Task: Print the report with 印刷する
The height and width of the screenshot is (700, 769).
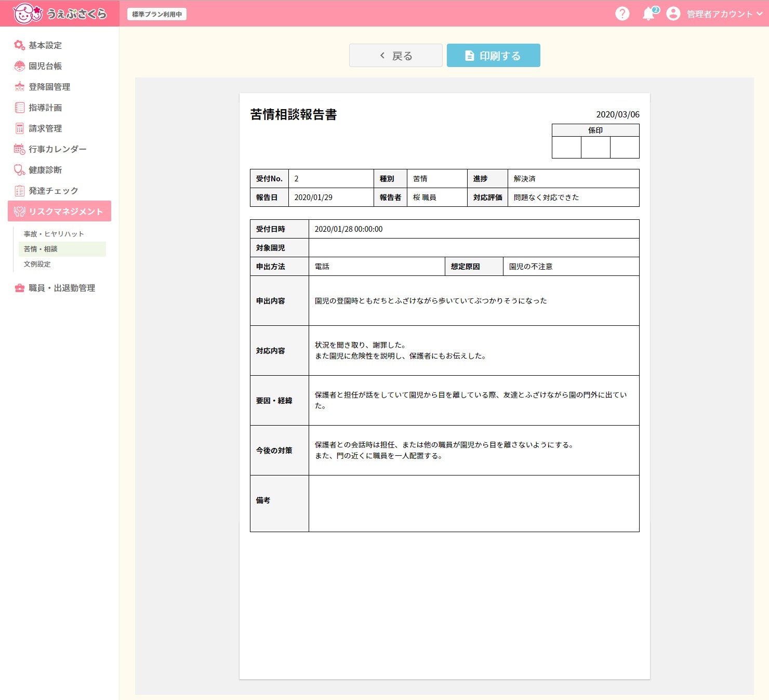Action: [494, 56]
